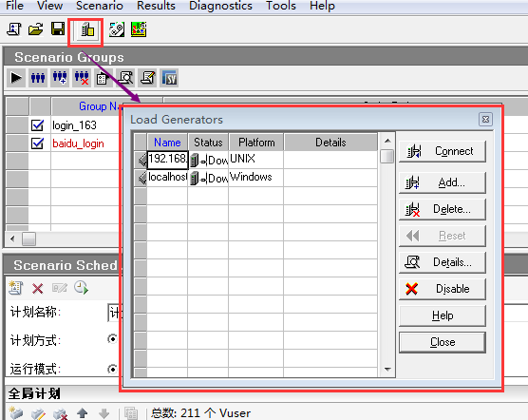Click the scroll up arrow in generators list
528x420 pixels.
pos(387,141)
